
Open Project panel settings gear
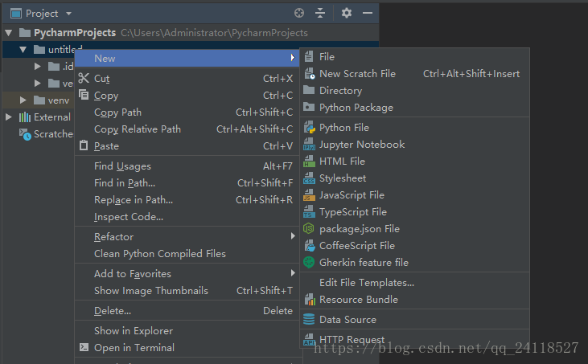347,13
